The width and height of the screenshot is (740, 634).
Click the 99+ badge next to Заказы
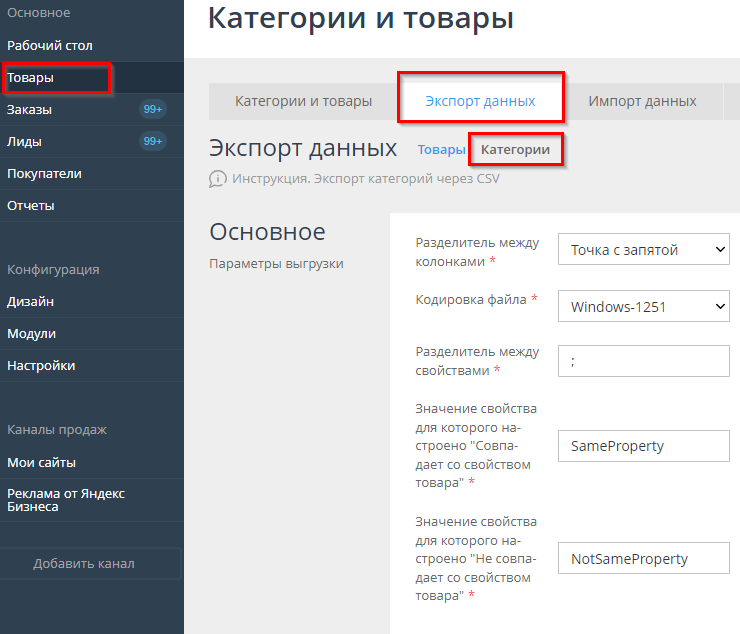click(152, 110)
